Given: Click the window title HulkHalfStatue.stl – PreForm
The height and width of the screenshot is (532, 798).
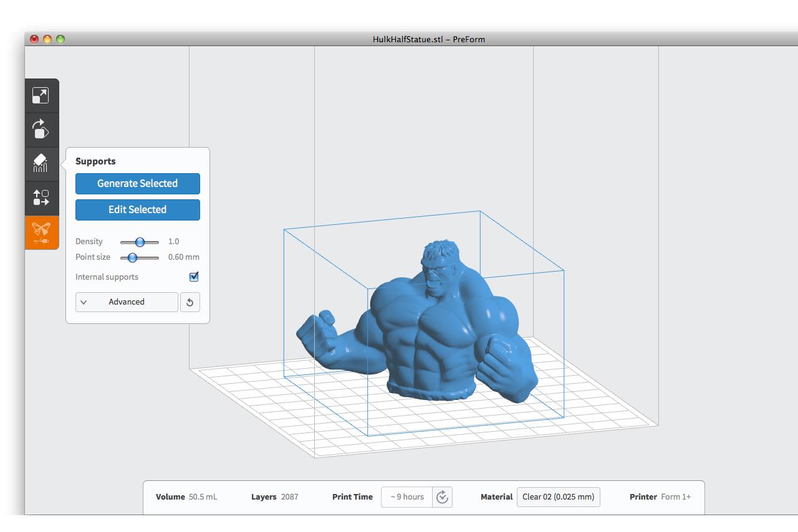Looking at the screenshot, I should click(x=429, y=39).
